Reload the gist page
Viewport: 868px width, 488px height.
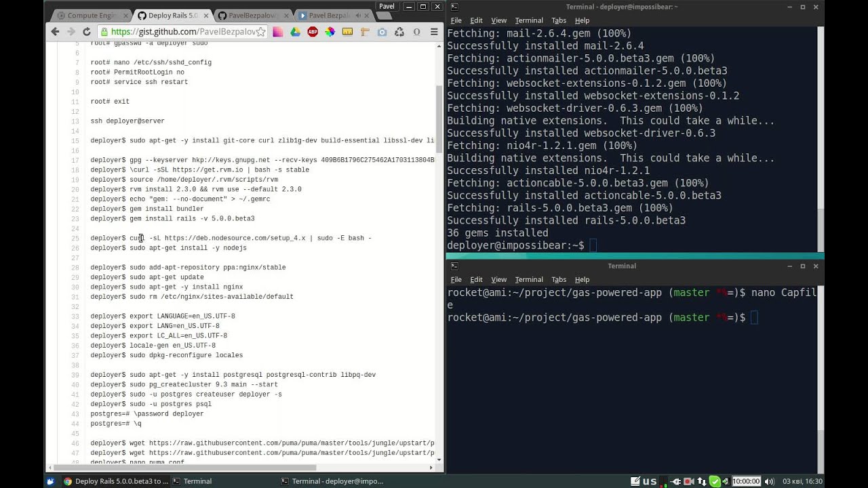87,32
